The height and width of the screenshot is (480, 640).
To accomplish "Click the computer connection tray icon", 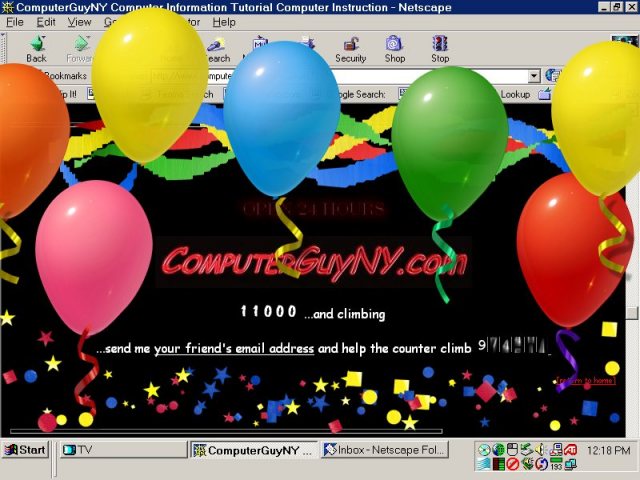I will [556, 450].
